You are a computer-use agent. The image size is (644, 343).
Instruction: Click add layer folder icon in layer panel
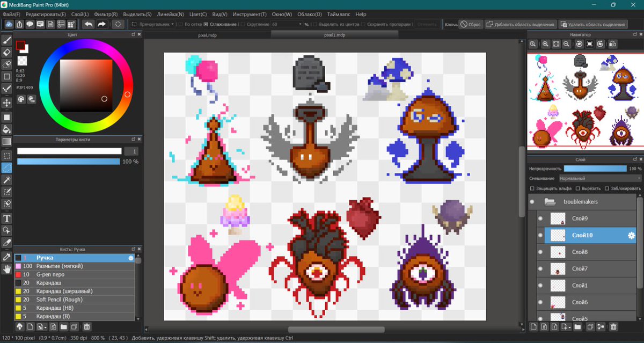(x=577, y=326)
